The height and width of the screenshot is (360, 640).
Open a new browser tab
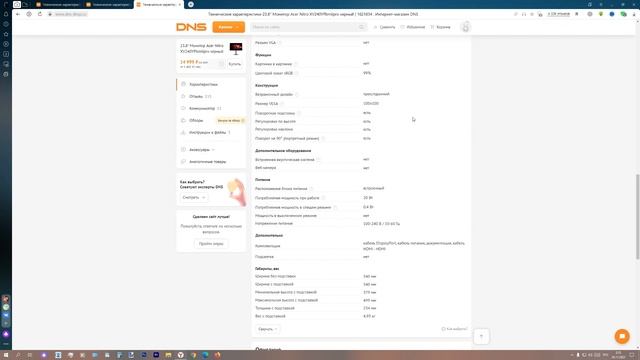(x=191, y=4)
